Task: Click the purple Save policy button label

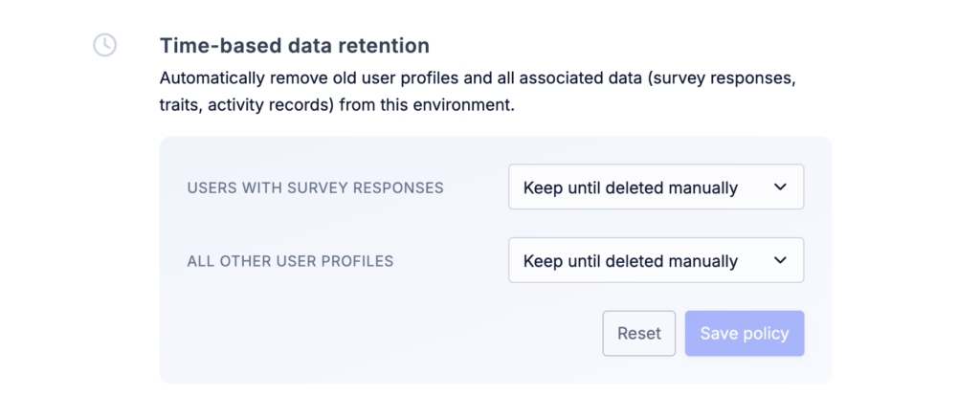Action: point(745,334)
